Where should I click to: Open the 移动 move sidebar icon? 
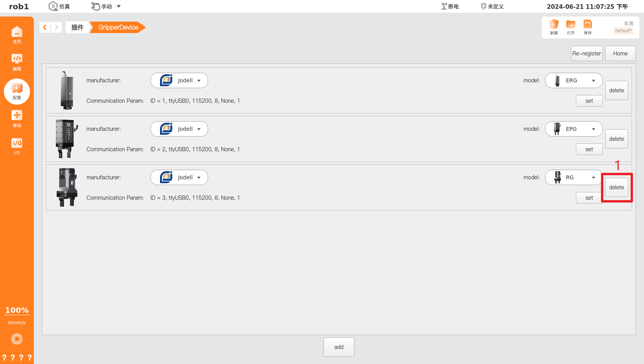click(17, 118)
